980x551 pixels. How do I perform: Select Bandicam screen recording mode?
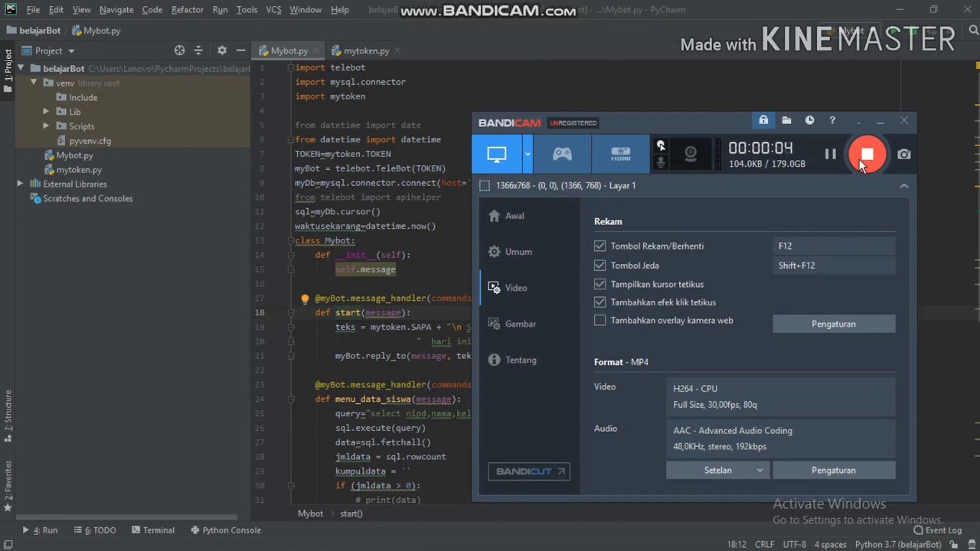point(496,154)
